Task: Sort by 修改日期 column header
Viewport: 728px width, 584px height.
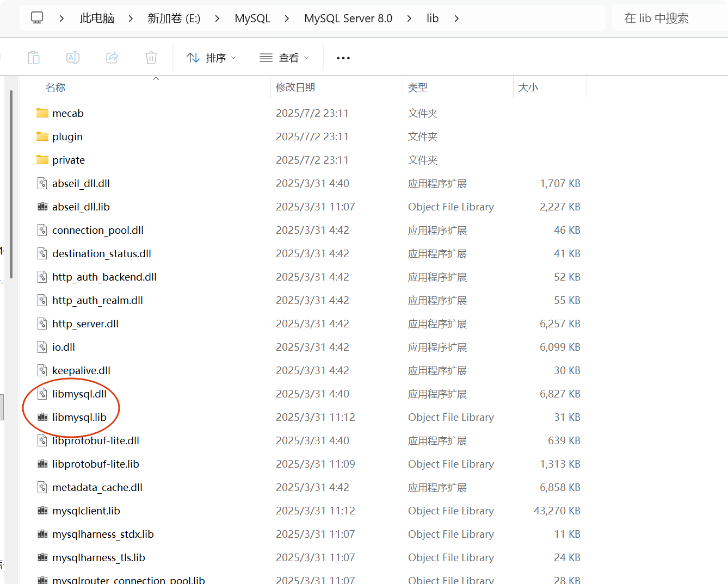Action: 295,88
